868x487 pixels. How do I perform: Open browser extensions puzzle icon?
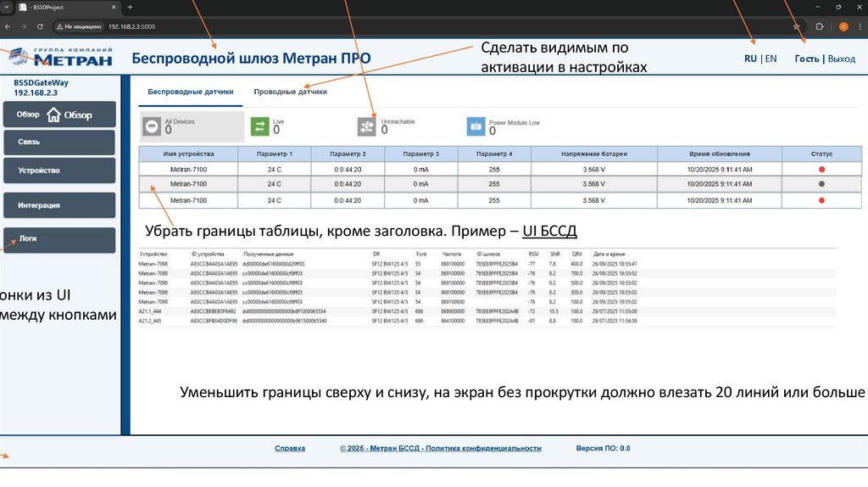[820, 26]
